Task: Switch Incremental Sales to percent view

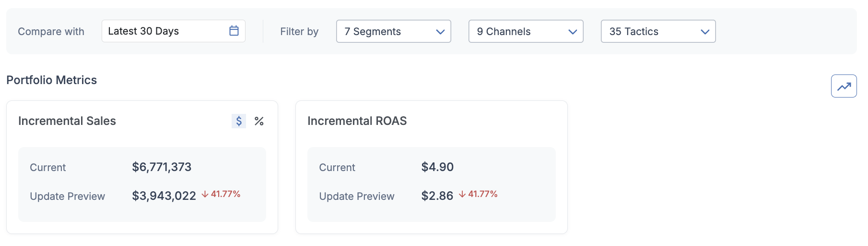Action: 259,121
